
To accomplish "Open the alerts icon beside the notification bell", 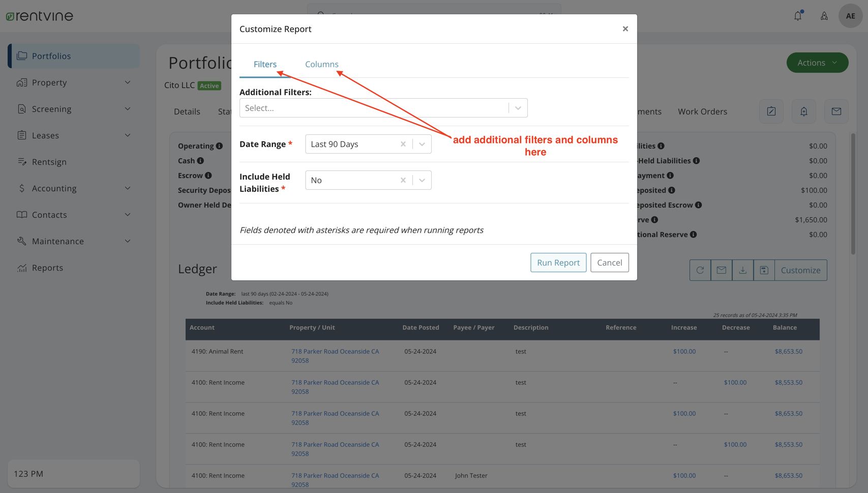I will (824, 16).
